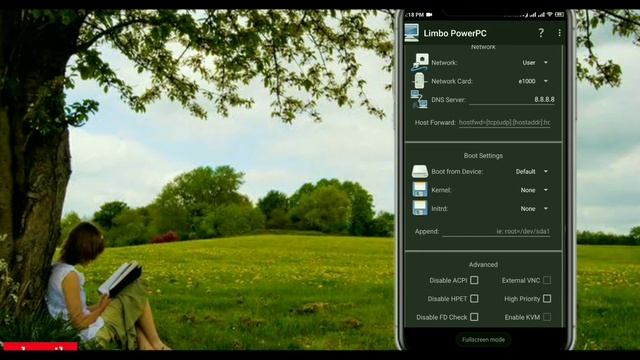
Task: Open the Initrd dropdown showing None
Action: [x=534, y=209]
